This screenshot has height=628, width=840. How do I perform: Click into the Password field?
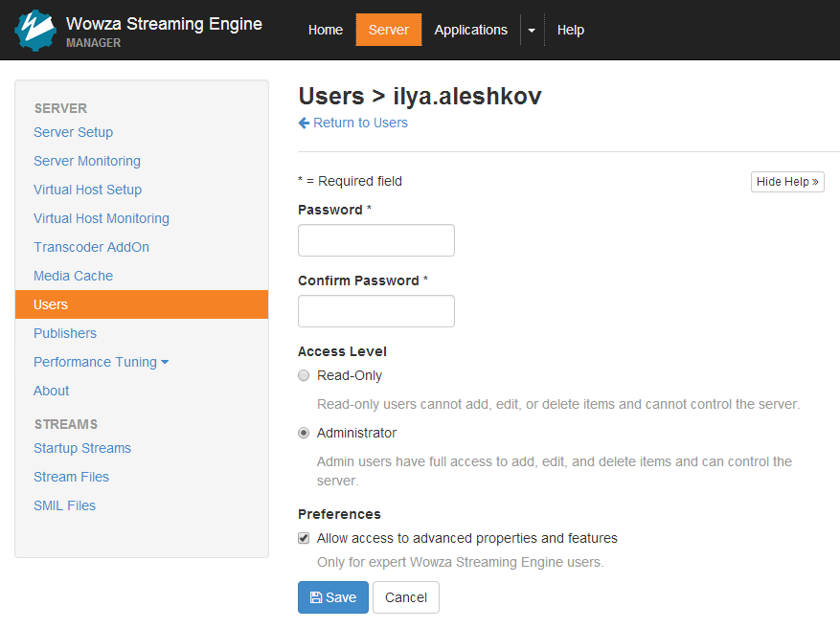click(375, 240)
